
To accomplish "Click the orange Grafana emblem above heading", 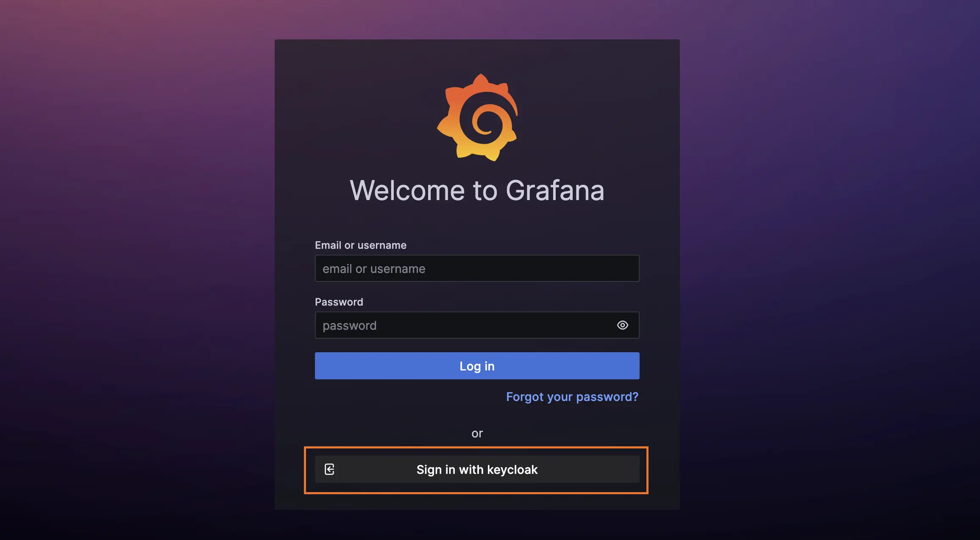I will click(x=477, y=117).
